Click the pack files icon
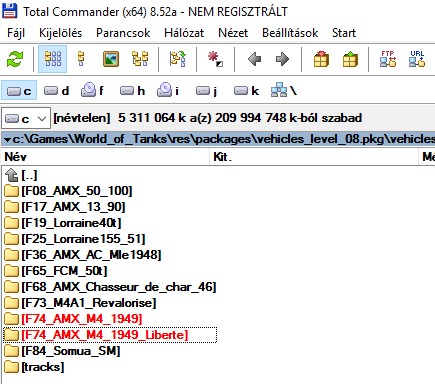The image size is (435, 384). (x=321, y=59)
